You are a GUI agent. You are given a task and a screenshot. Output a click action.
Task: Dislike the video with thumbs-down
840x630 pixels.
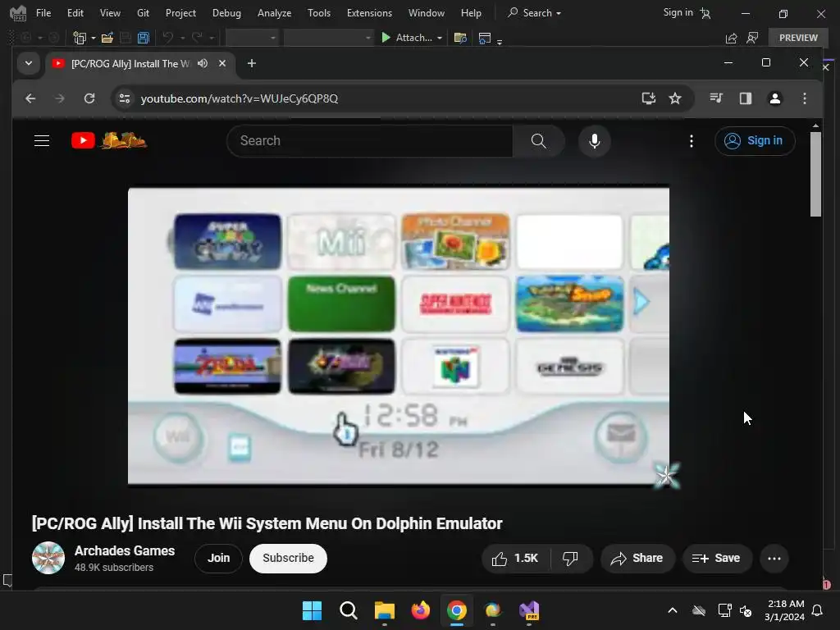570,558
